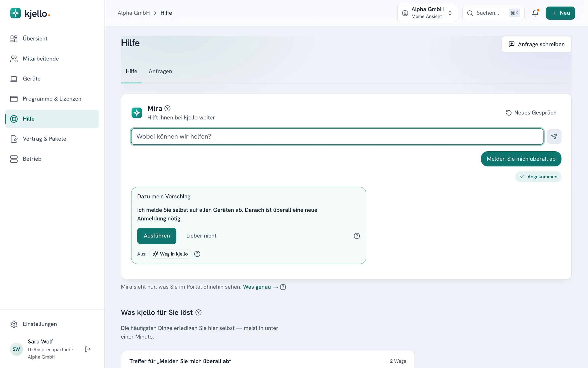Click the Neu button
Image resolution: width=588 pixels, height=368 pixels.
[x=560, y=13]
